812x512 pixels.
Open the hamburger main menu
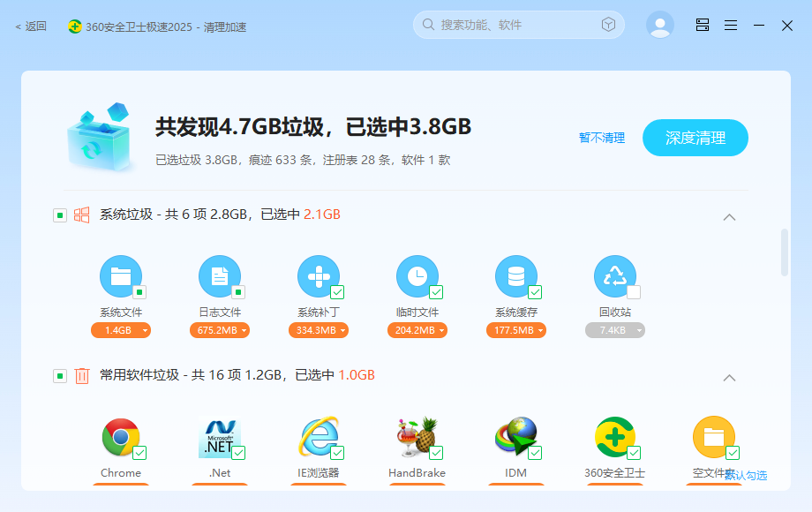[x=731, y=25]
